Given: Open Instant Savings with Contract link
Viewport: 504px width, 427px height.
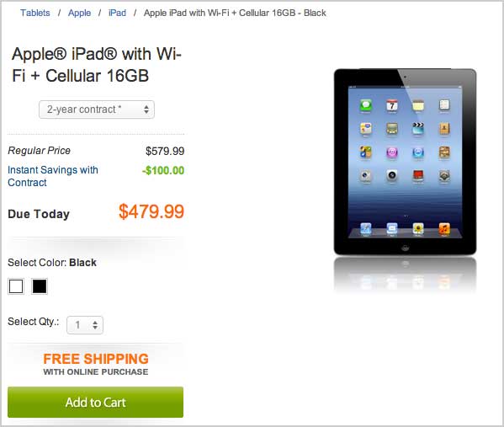Looking at the screenshot, I should [53, 176].
